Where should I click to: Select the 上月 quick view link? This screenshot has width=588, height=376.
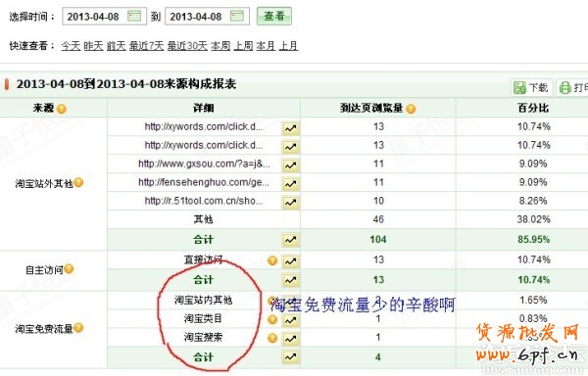point(288,46)
